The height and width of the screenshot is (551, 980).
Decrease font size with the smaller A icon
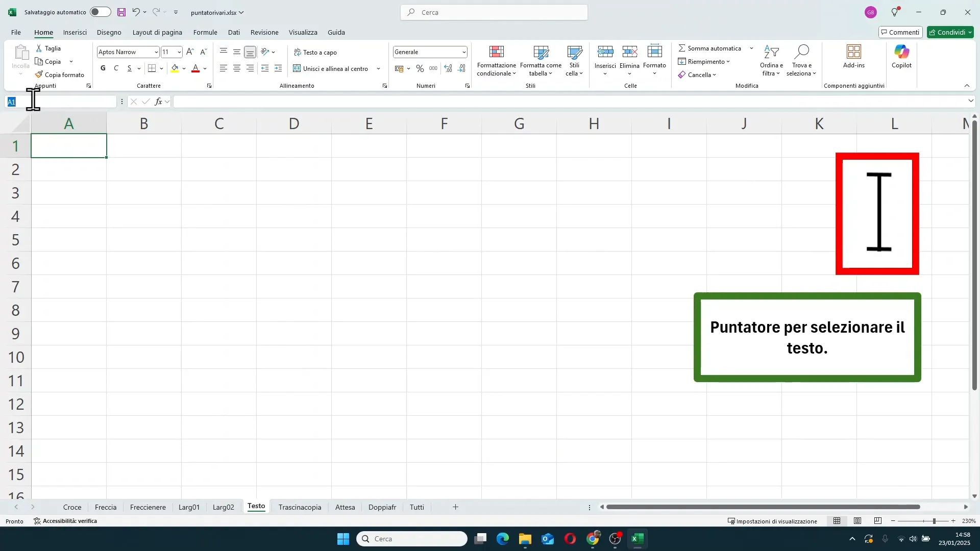pyautogui.click(x=203, y=52)
